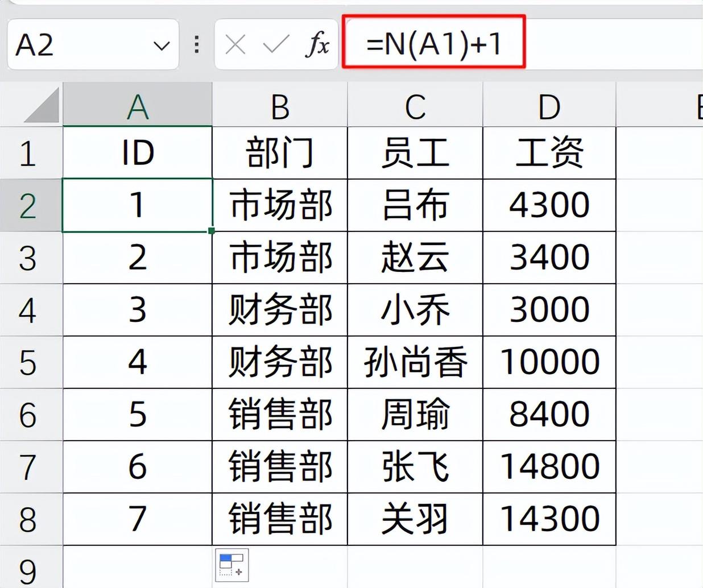
Task: Expand the Name Box dropdown arrow
Action: 162,45
